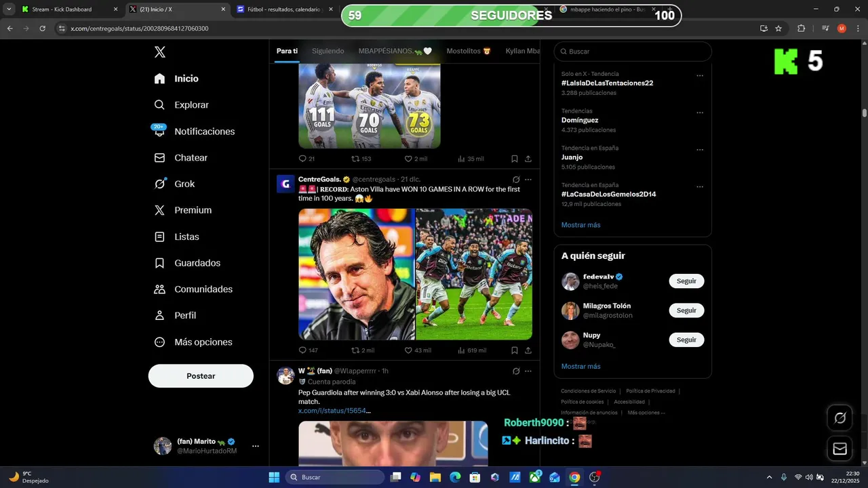Image resolution: width=868 pixels, height=488 pixels.
Task: View stats of the 35 mil views post
Action: point(471,159)
